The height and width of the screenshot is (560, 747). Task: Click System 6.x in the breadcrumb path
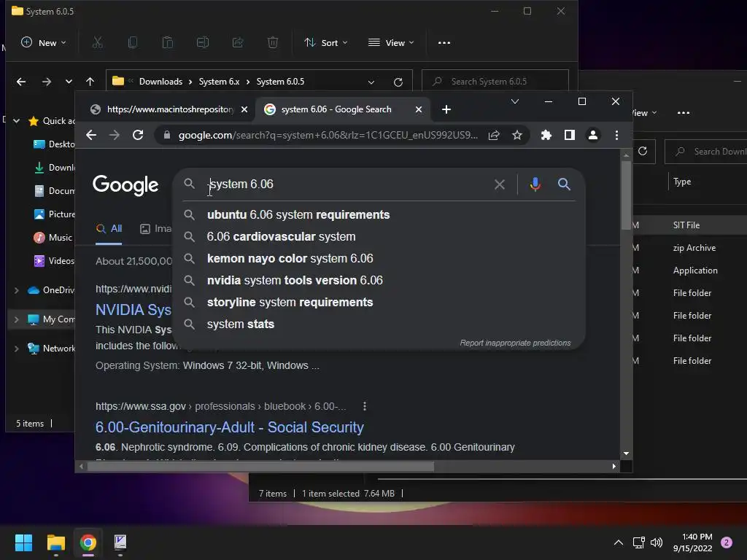point(219,82)
